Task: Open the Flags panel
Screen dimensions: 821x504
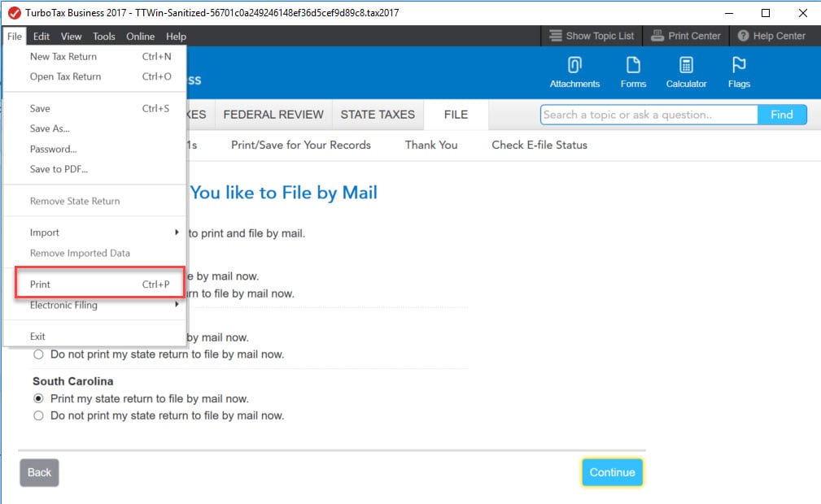Action: coord(739,72)
